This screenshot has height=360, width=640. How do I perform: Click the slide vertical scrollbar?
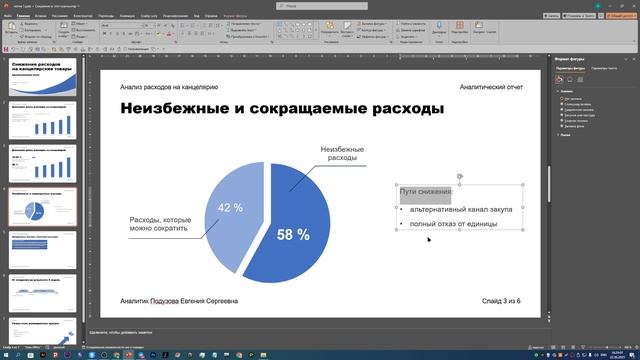549,184
